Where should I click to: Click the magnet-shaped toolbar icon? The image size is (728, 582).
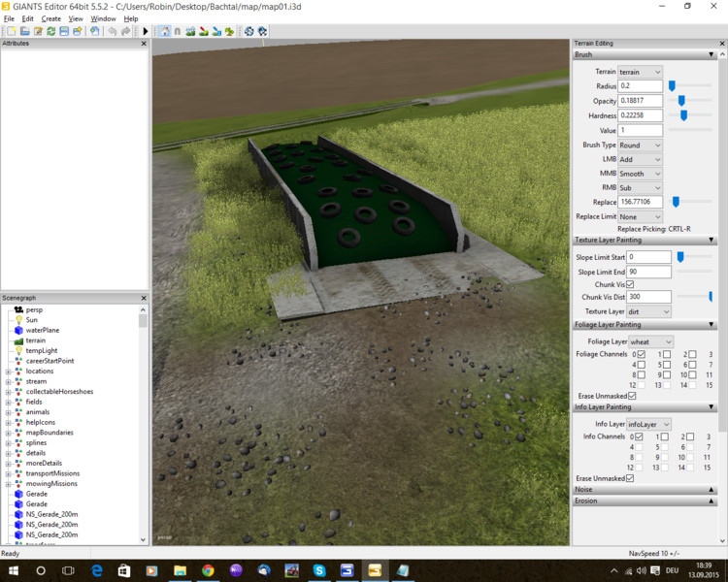coord(178,32)
